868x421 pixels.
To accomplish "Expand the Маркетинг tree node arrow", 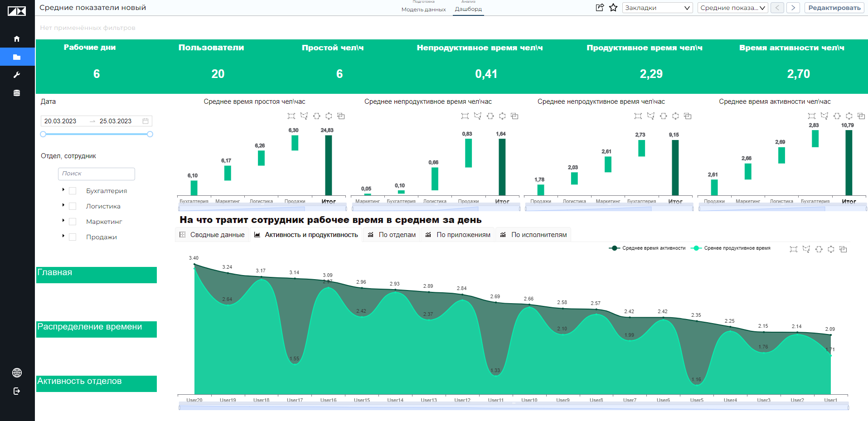I will 63,221.
